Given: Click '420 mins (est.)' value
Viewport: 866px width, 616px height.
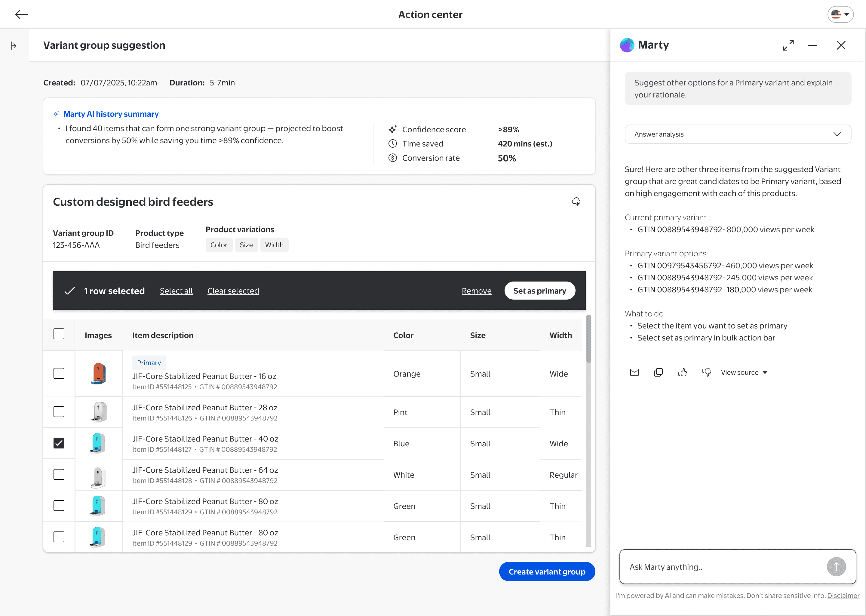Looking at the screenshot, I should [x=525, y=144].
